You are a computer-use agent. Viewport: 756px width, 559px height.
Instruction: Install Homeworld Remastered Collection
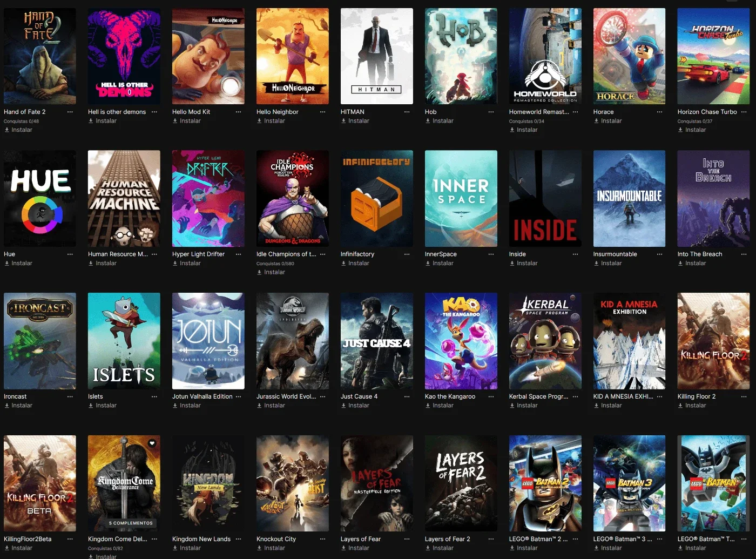tap(524, 130)
